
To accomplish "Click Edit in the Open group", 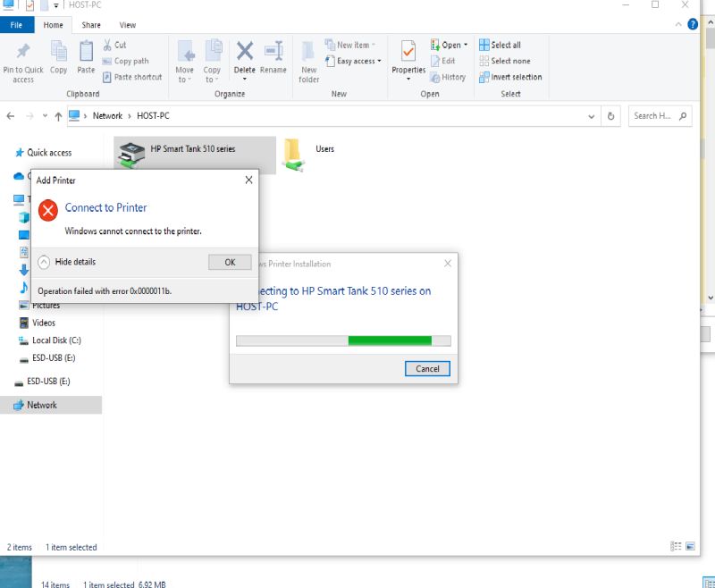I will [442, 61].
